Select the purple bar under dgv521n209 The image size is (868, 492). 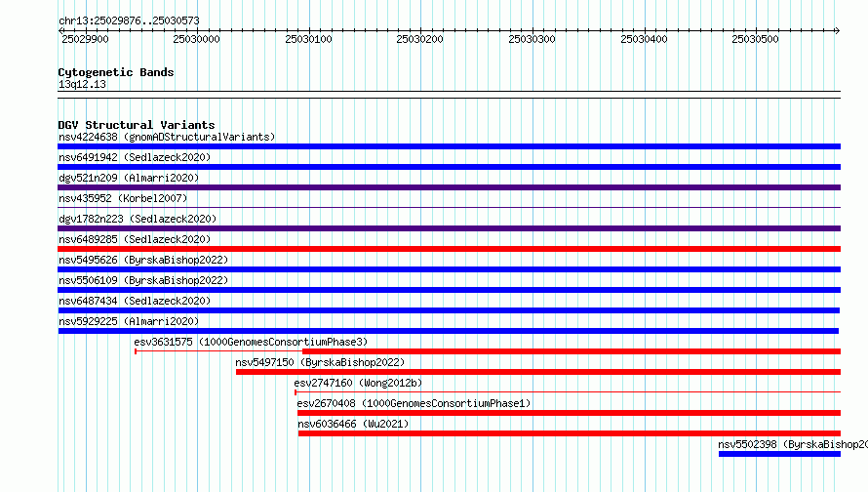(449, 187)
